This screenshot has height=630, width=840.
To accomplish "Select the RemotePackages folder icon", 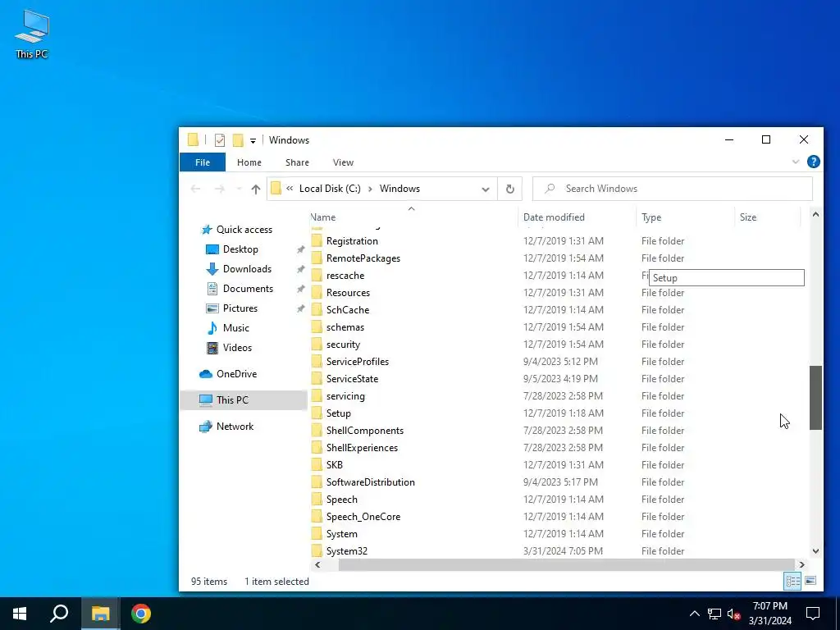I will (317, 258).
